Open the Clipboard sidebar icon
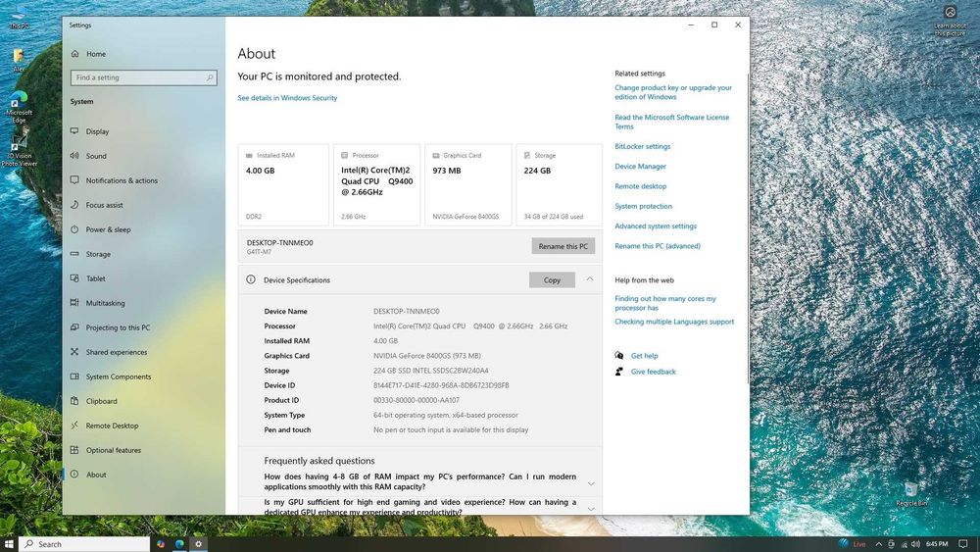The width and height of the screenshot is (980, 552). [x=74, y=401]
